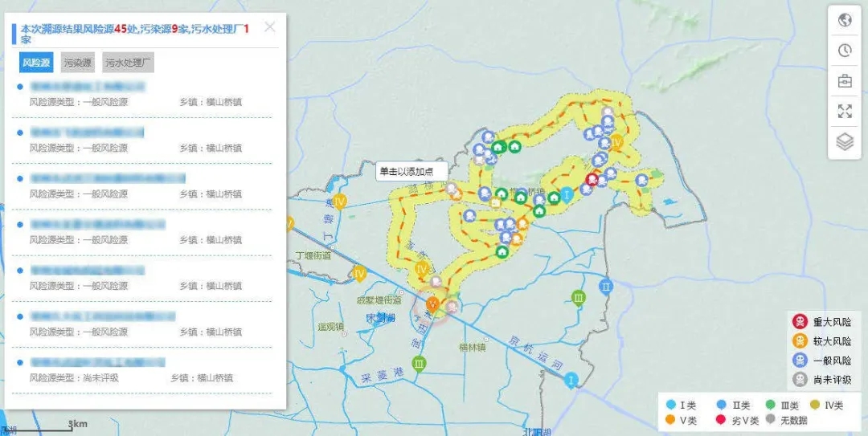
Task: Open the clock history tool
Action: pos(845,51)
